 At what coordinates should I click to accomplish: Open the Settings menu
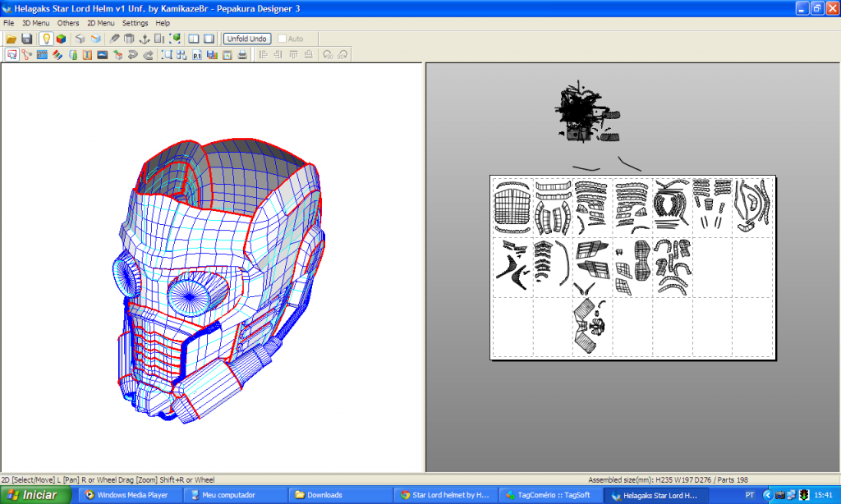[135, 23]
